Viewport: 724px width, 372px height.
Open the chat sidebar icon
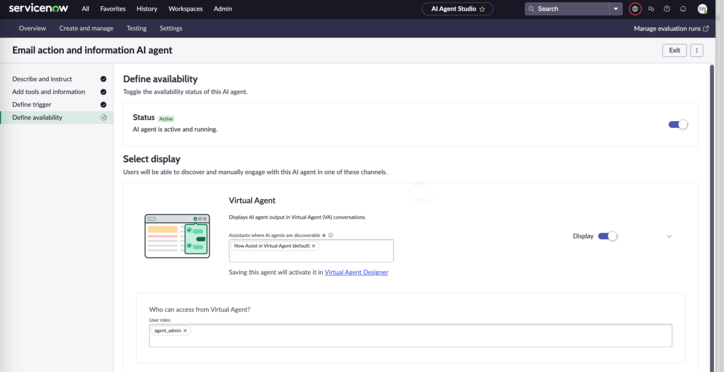pos(651,9)
